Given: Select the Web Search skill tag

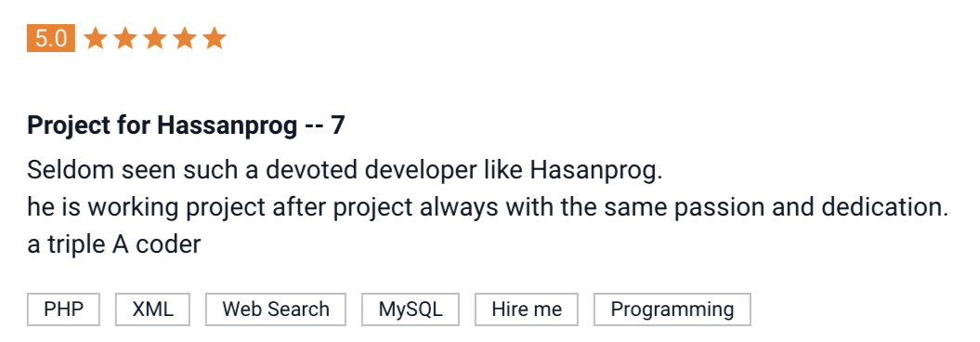Looking at the screenshot, I should tap(276, 309).
